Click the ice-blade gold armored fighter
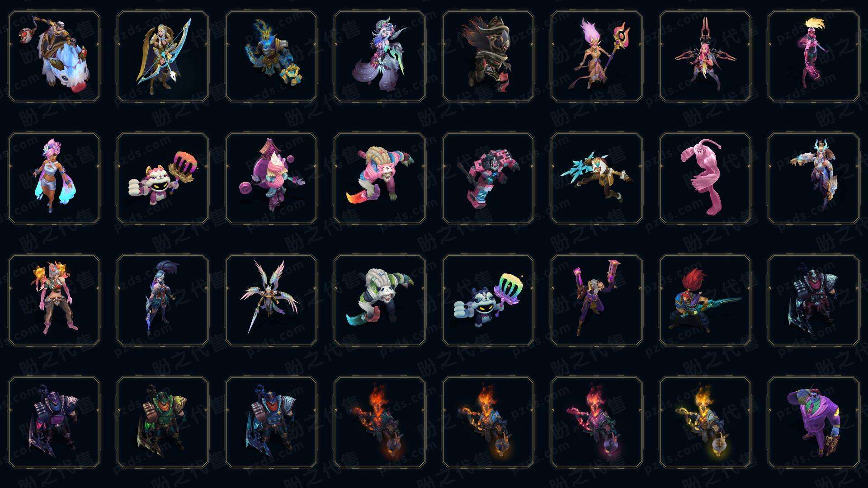 point(597,178)
